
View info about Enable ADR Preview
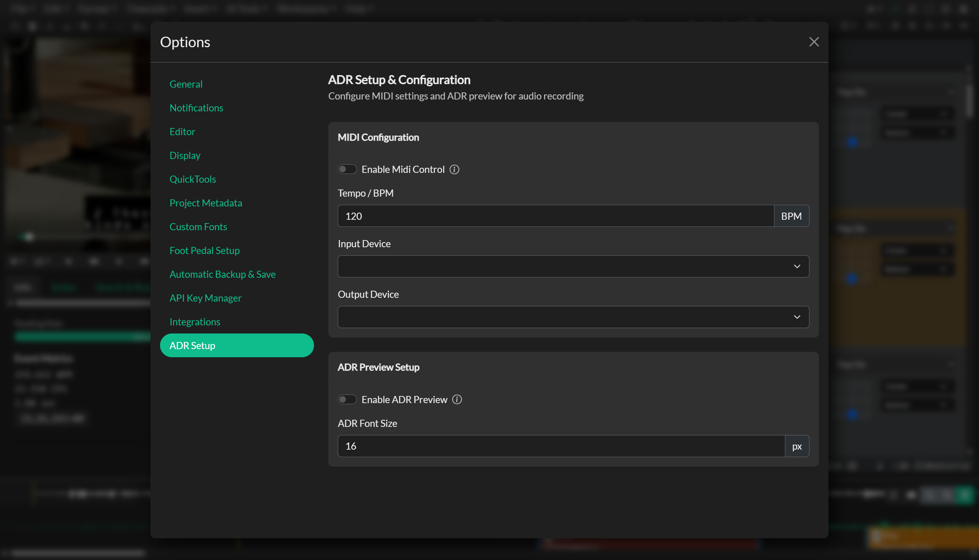coord(457,400)
